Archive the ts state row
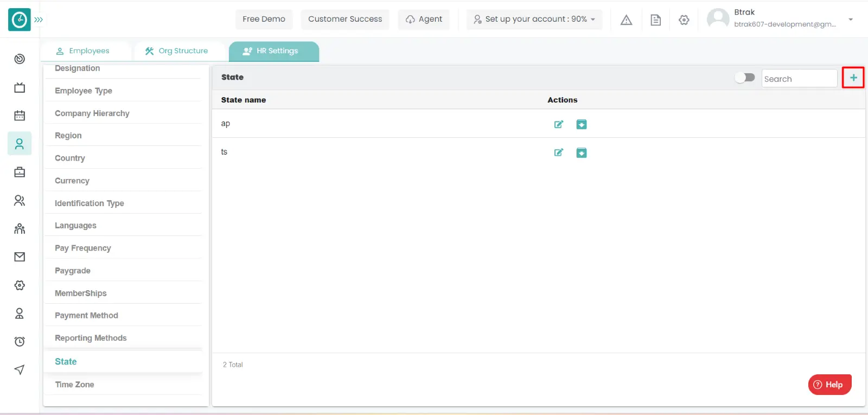Viewport: 868px width, 415px height. 581,152
